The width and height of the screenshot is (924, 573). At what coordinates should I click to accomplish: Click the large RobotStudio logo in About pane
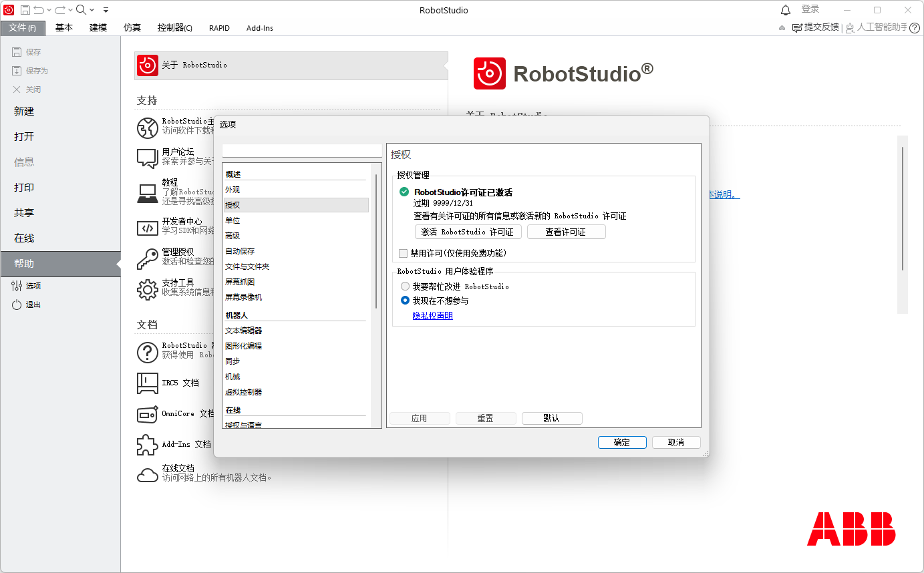tap(490, 73)
